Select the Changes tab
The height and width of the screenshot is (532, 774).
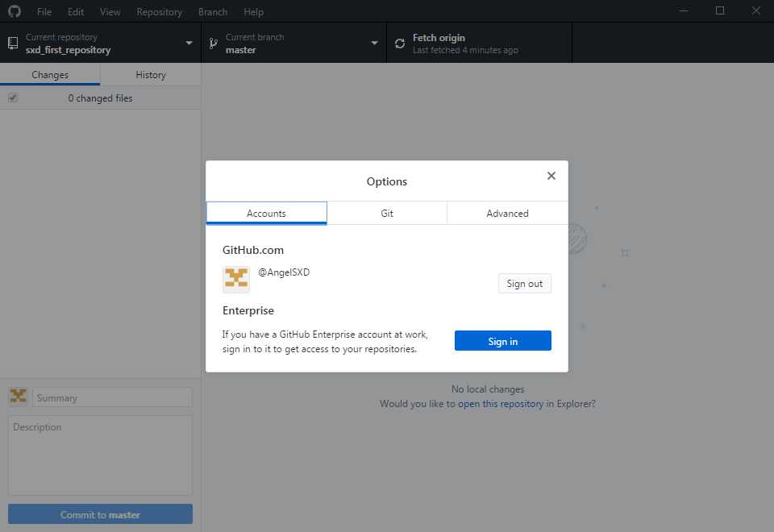50,74
